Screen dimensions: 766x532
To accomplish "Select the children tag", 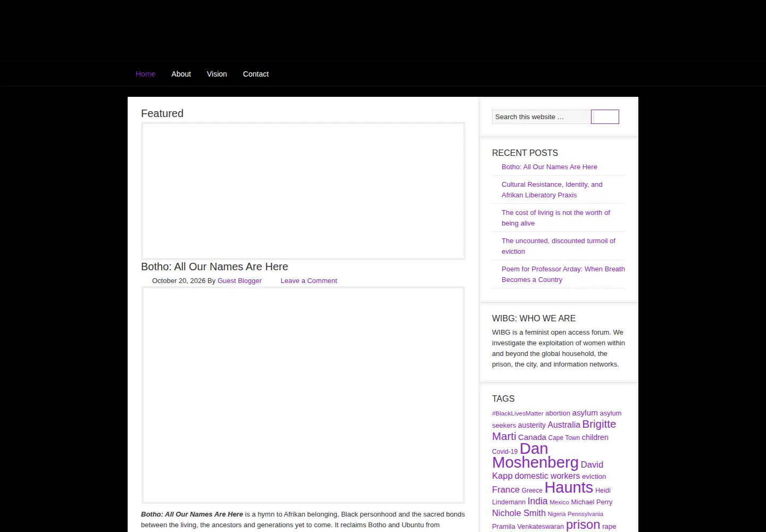I will click(x=595, y=437).
